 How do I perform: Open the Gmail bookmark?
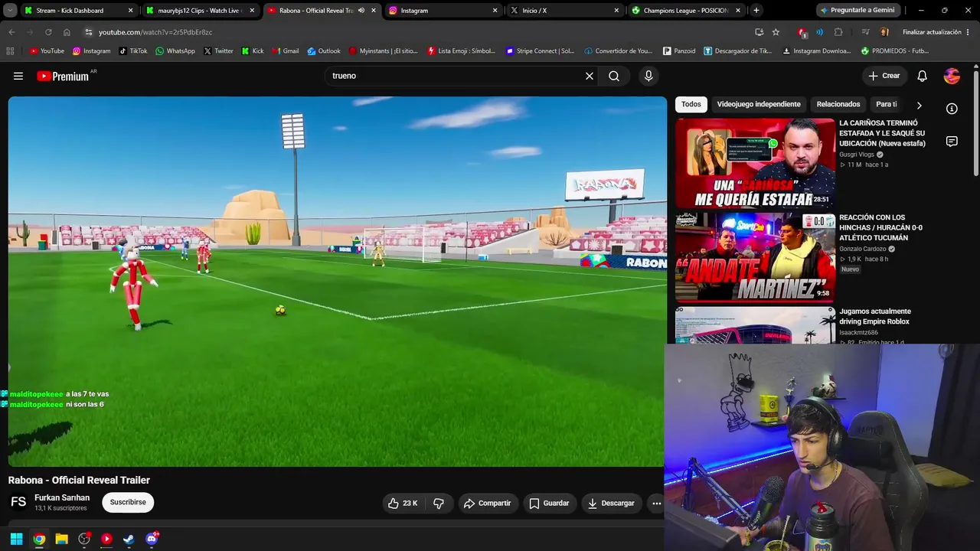coord(285,51)
